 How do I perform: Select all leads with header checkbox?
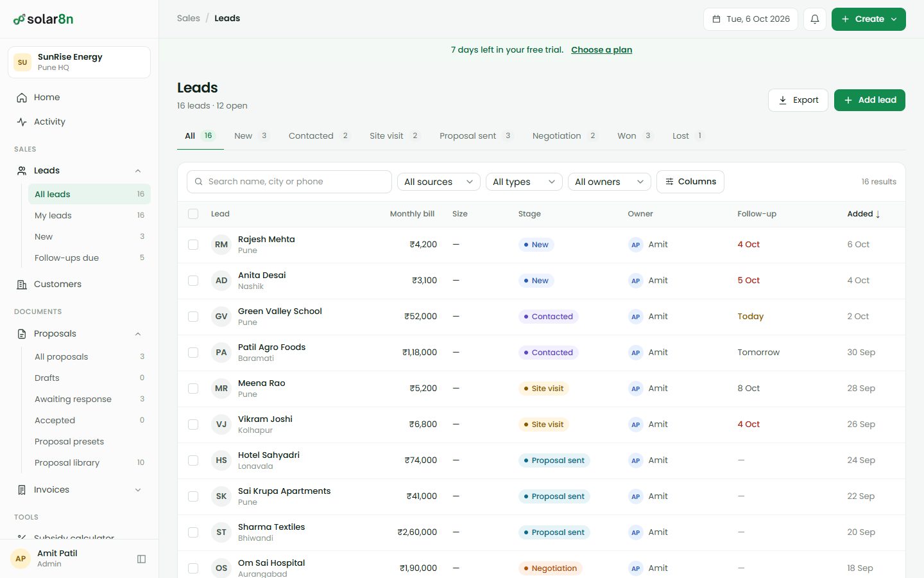193,214
